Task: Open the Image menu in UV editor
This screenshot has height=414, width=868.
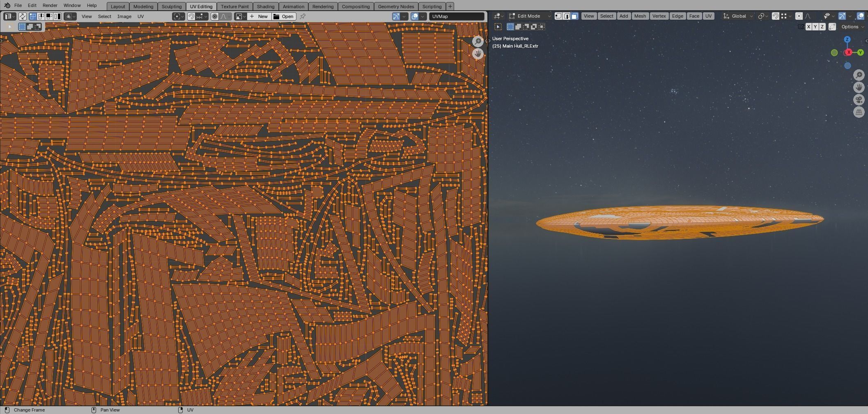Action: pyautogui.click(x=124, y=16)
